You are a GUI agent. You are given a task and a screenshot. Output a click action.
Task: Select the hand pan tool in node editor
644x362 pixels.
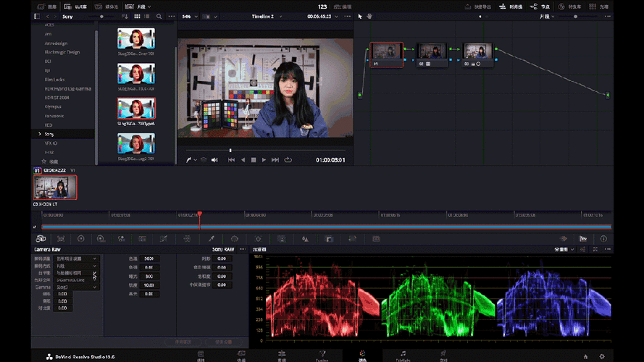tap(369, 16)
